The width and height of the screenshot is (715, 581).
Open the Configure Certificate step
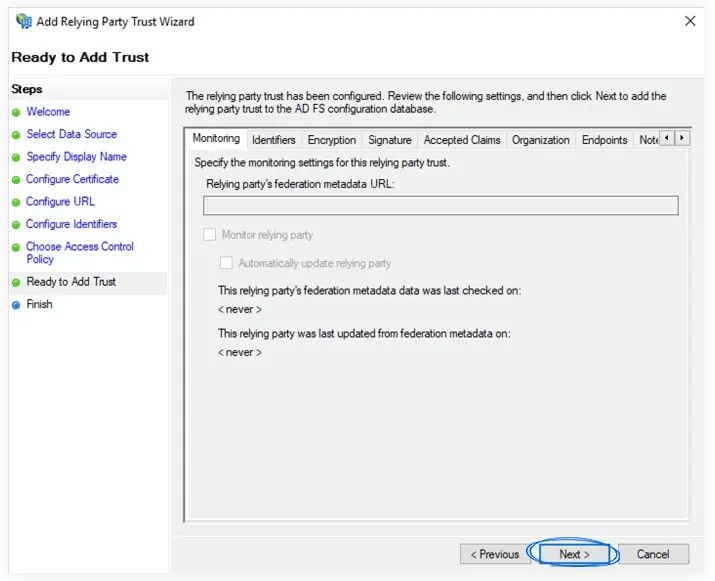(x=72, y=179)
